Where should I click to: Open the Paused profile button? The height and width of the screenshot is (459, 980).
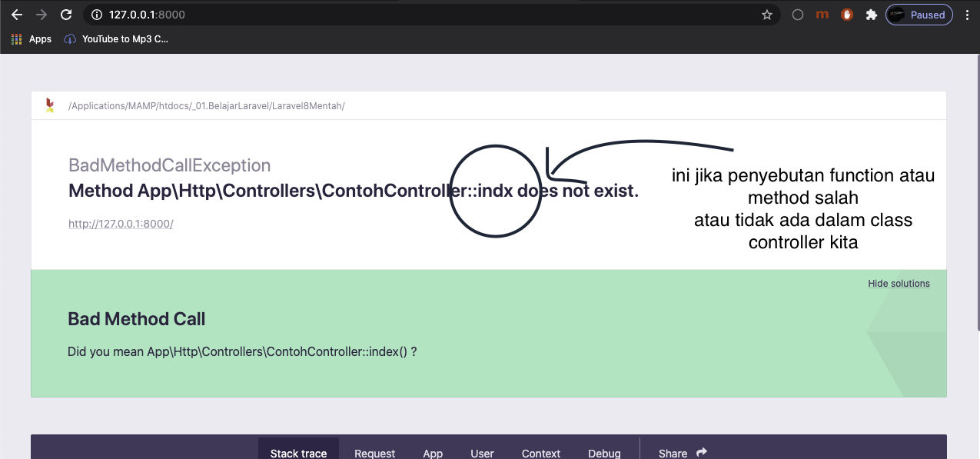[919, 15]
